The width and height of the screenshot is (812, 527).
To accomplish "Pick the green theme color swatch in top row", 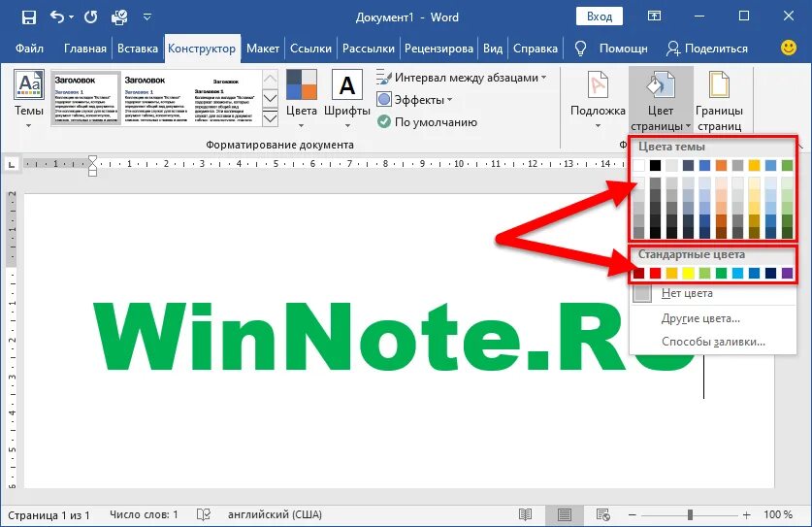I will pyautogui.click(x=787, y=165).
